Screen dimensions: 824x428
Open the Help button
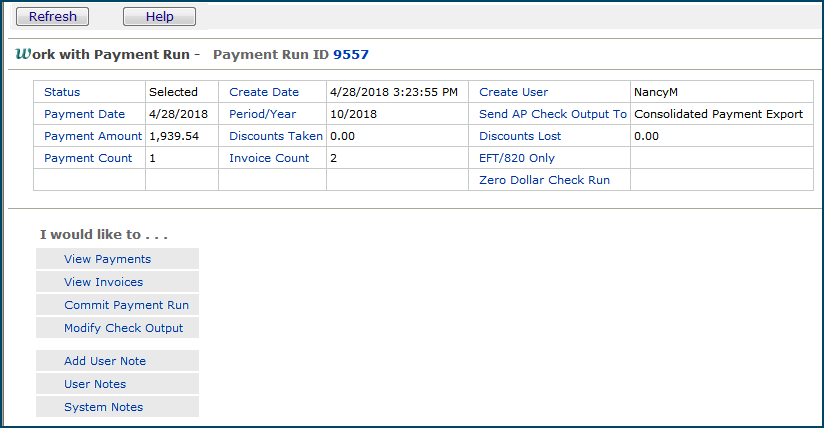(159, 17)
